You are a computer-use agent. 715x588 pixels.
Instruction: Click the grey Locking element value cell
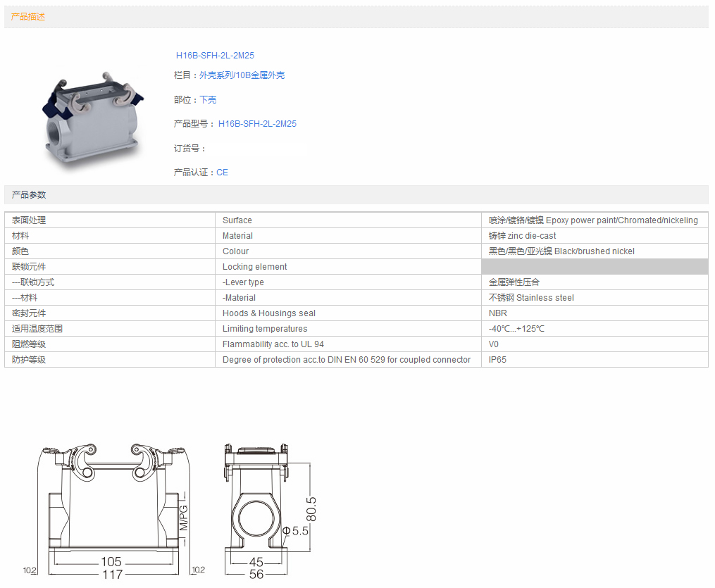(x=594, y=267)
